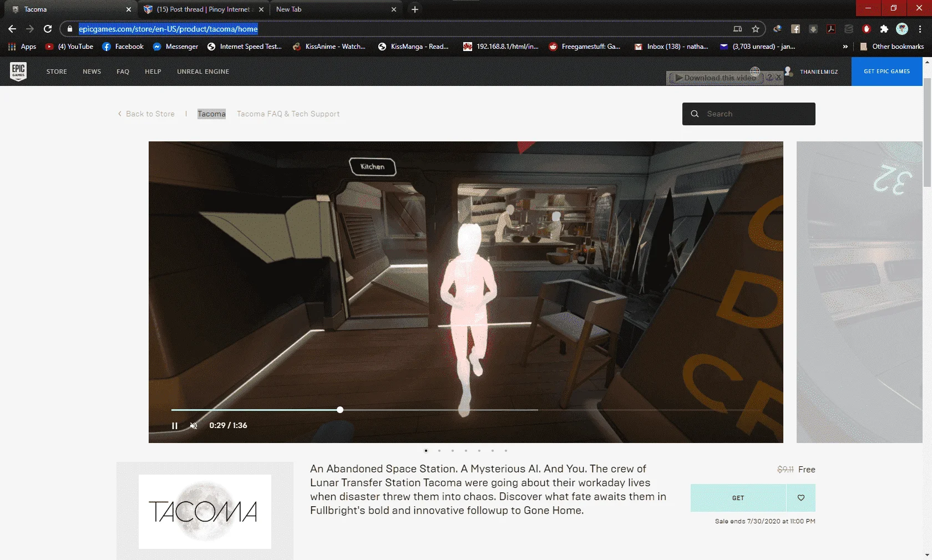Image resolution: width=932 pixels, height=560 pixels.
Task: Focus the browser address bar URL
Action: pyautogui.click(x=168, y=29)
